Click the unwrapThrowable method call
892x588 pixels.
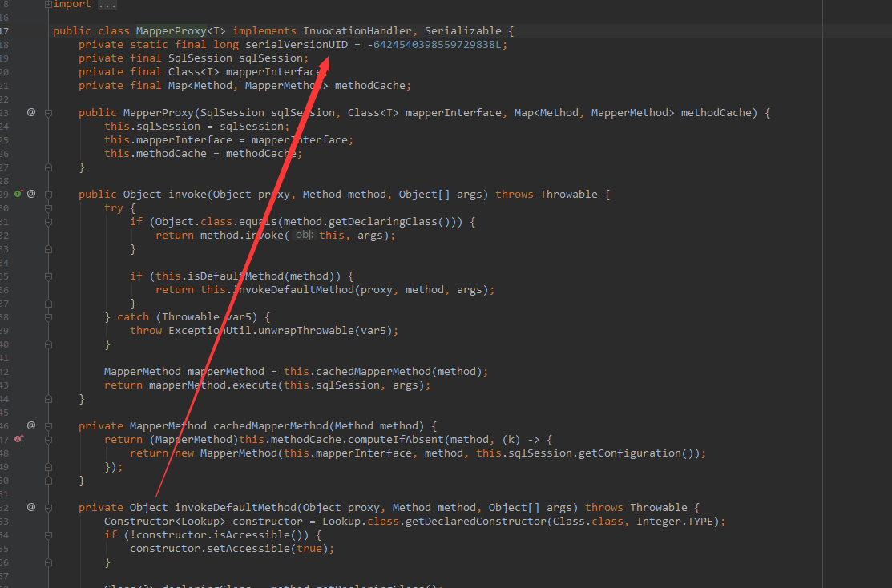tap(306, 330)
